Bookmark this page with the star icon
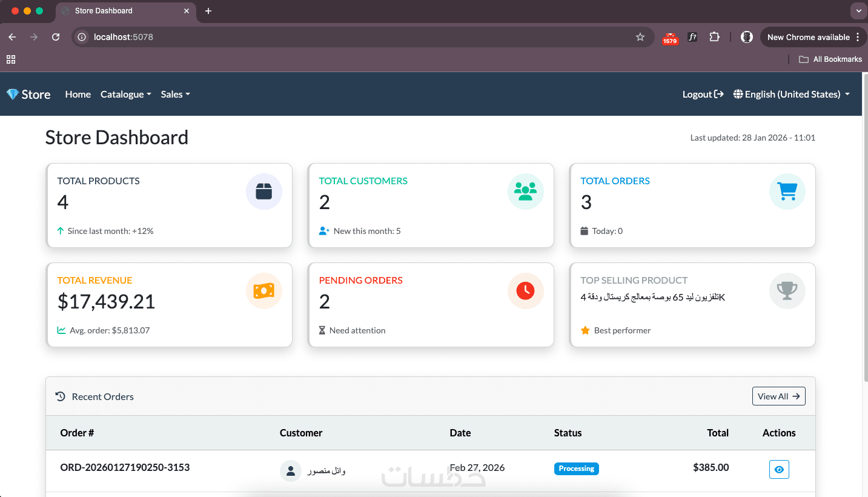 (640, 37)
